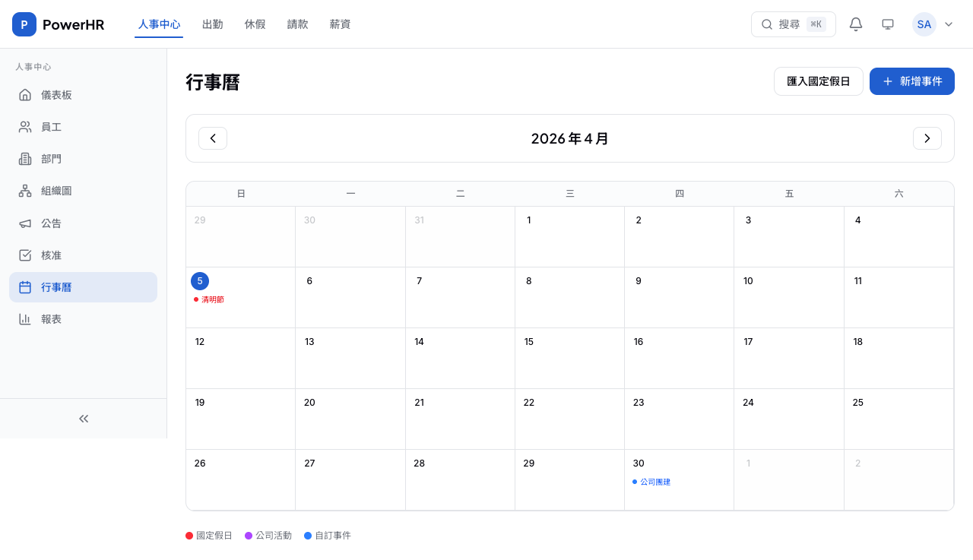Open 儀表板 dashboard home icon
973x560 pixels.
(25, 95)
